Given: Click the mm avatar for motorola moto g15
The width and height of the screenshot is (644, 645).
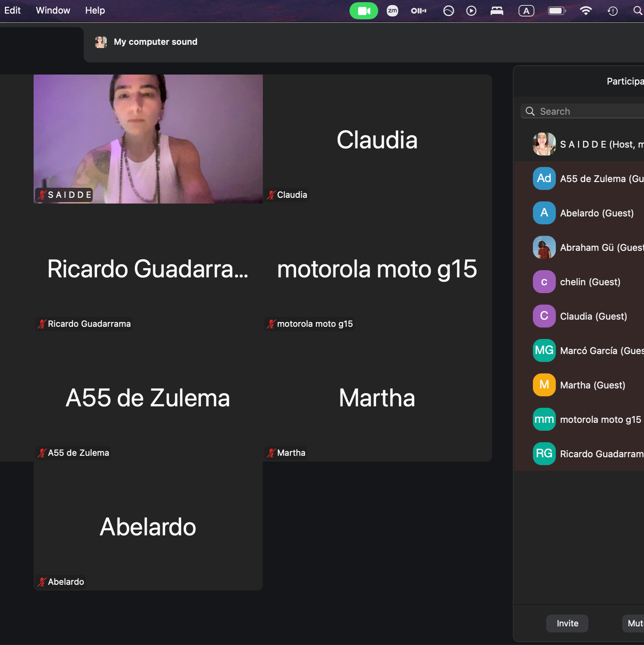Looking at the screenshot, I should (x=544, y=419).
